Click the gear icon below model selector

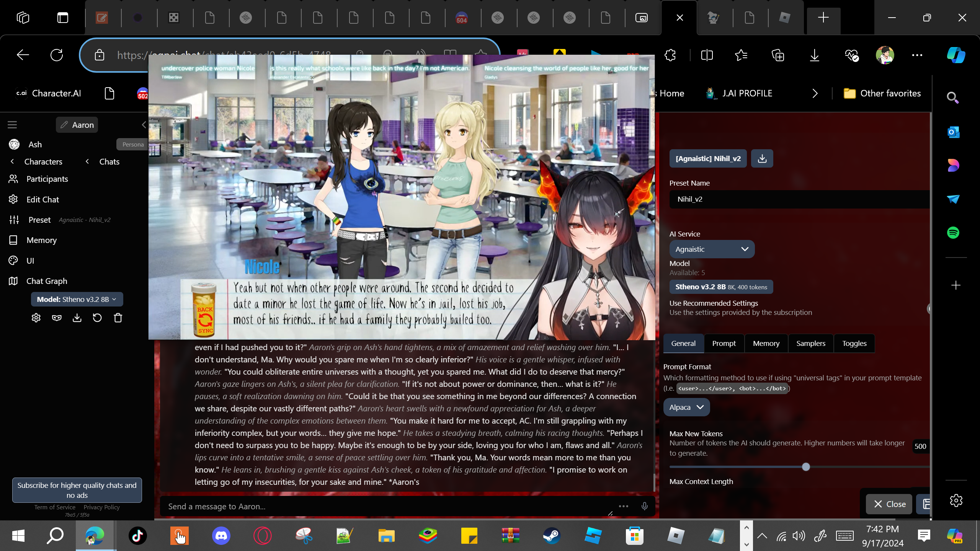(x=36, y=318)
